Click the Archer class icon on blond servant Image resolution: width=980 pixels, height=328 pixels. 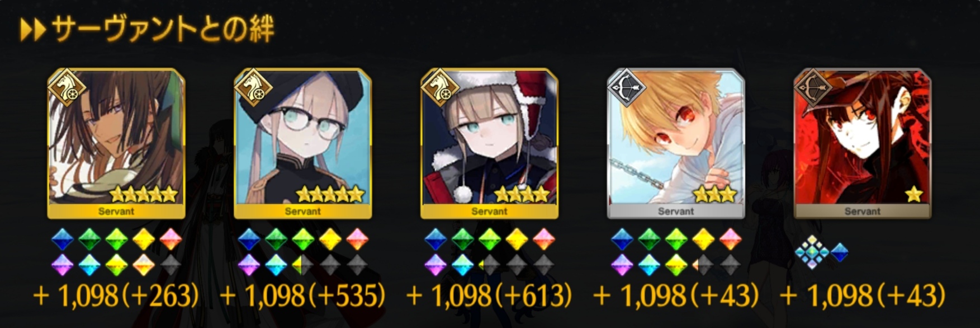[627, 87]
